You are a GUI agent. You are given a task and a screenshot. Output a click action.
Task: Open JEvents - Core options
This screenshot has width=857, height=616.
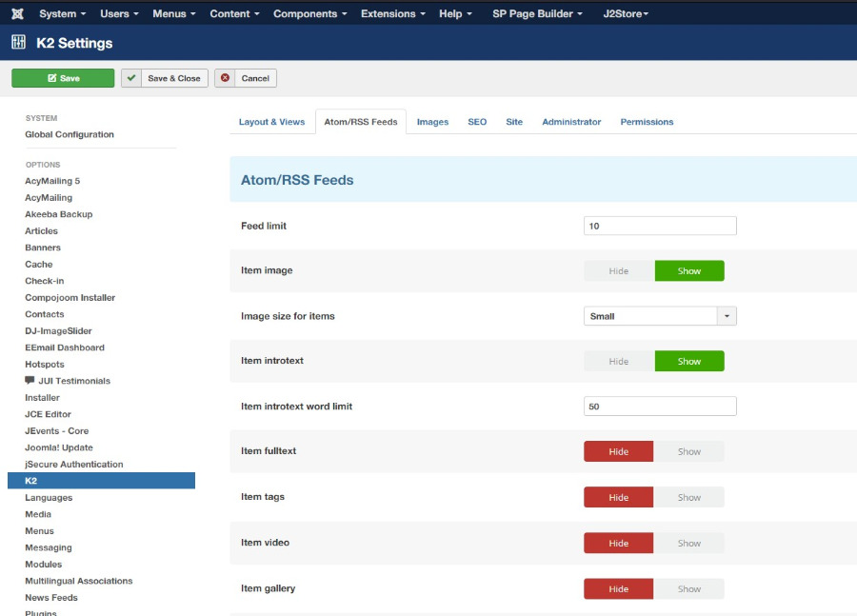point(57,430)
